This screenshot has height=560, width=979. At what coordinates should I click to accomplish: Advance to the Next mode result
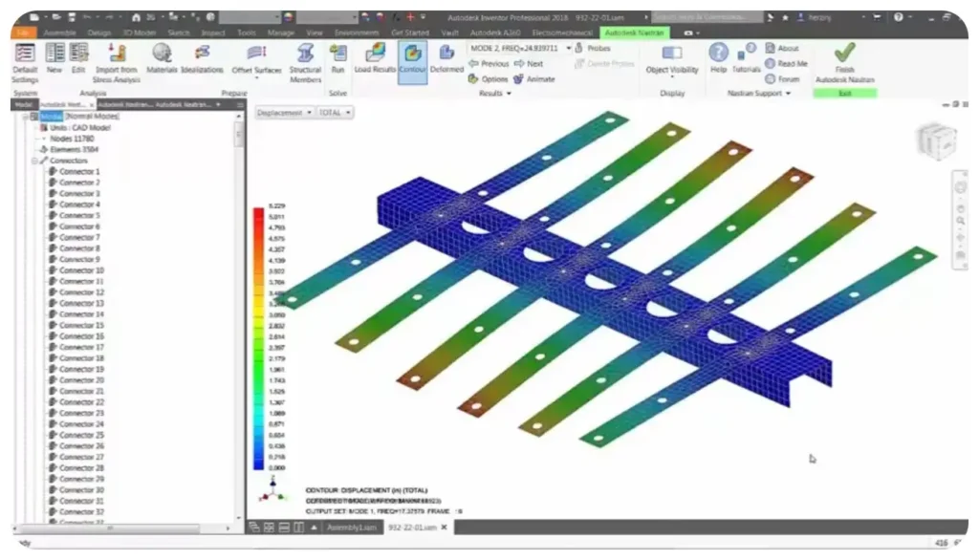[528, 64]
